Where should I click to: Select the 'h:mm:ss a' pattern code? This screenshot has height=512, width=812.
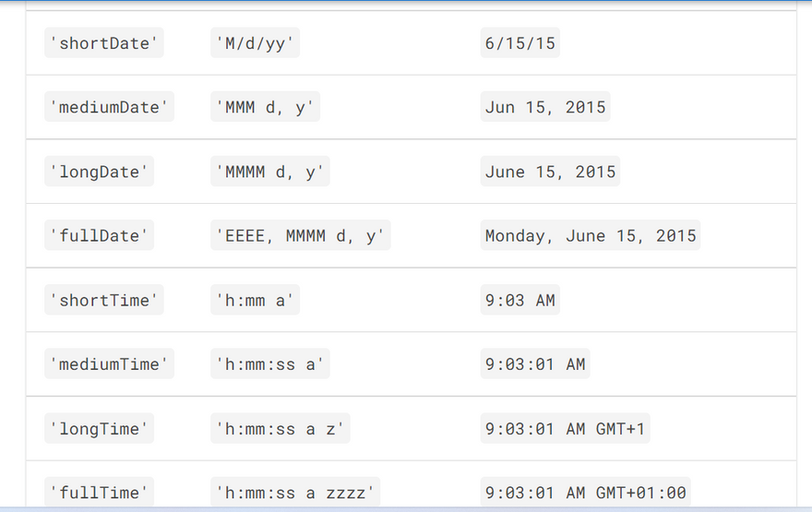(270, 364)
